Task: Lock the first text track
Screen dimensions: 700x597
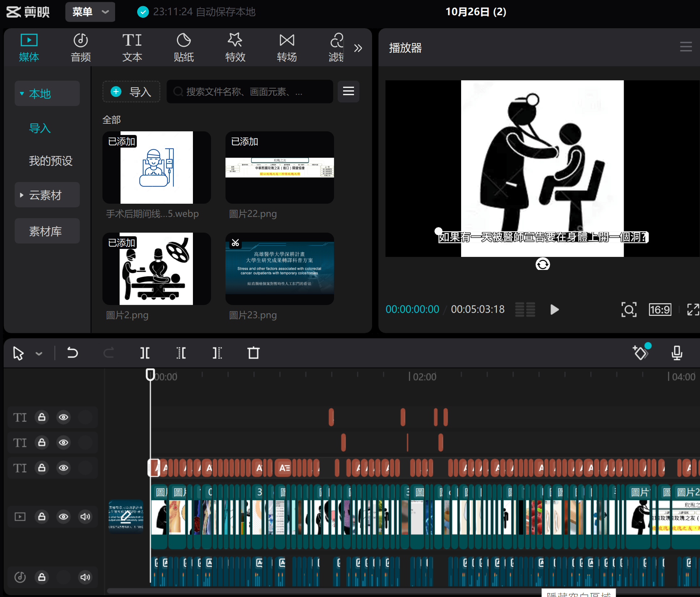Action: pyautogui.click(x=42, y=417)
